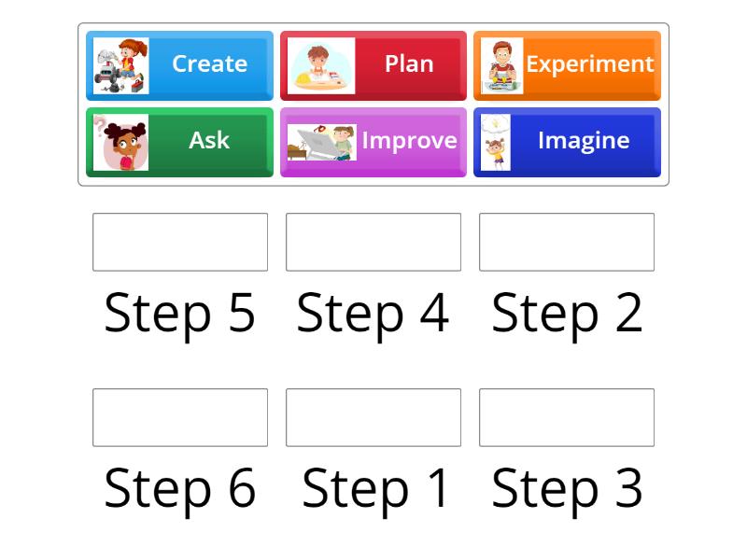The image size is (747, 560).
Task: Click the empty box above Step 2
Action: [567, 242]
